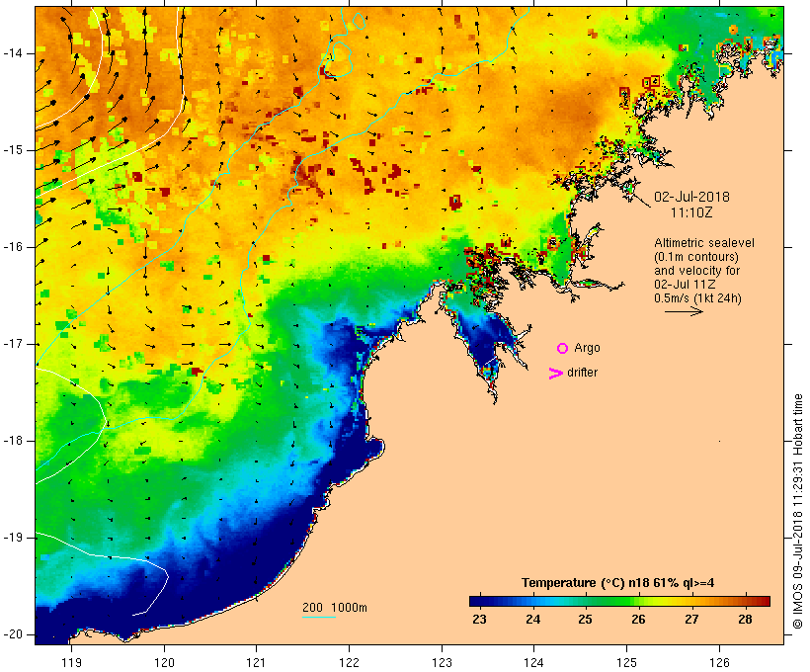Click the '02-Jul-2018' date text

coord(691,197)
